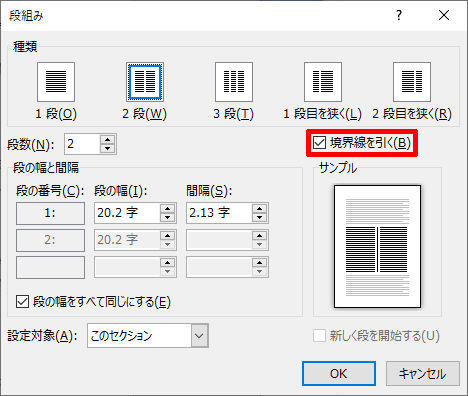Select the 2 段 two-column preset icon
Viewport: 468px width, 396px height.
pyautogui.click(x=145, y=82)
